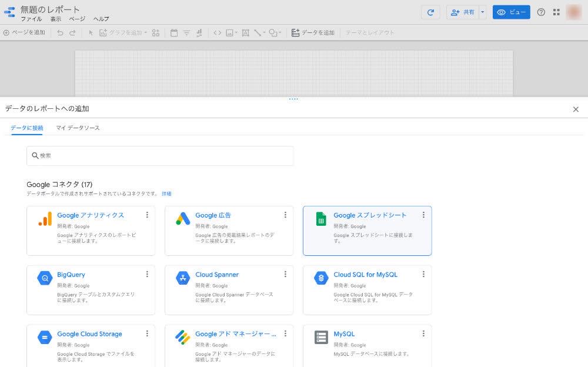The image size is (588, 367).
Task: Click the ページを追加 button
Action: 24,33
